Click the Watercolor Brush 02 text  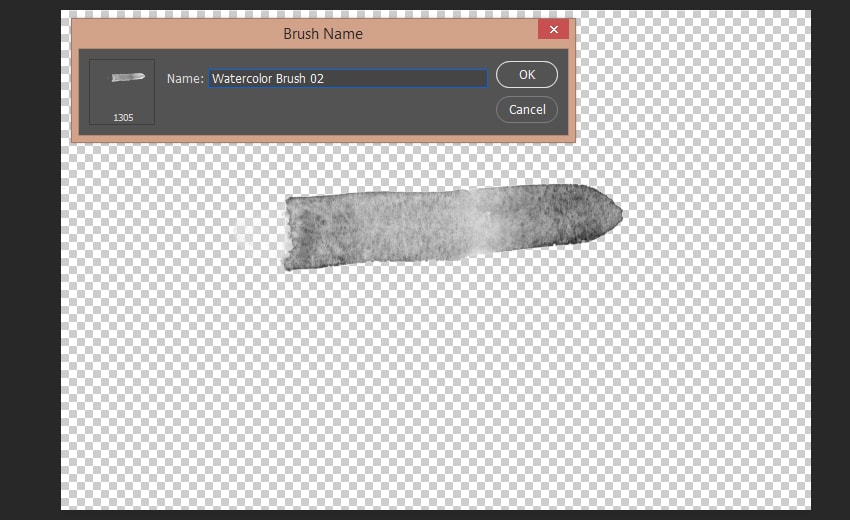pos(268,78)
